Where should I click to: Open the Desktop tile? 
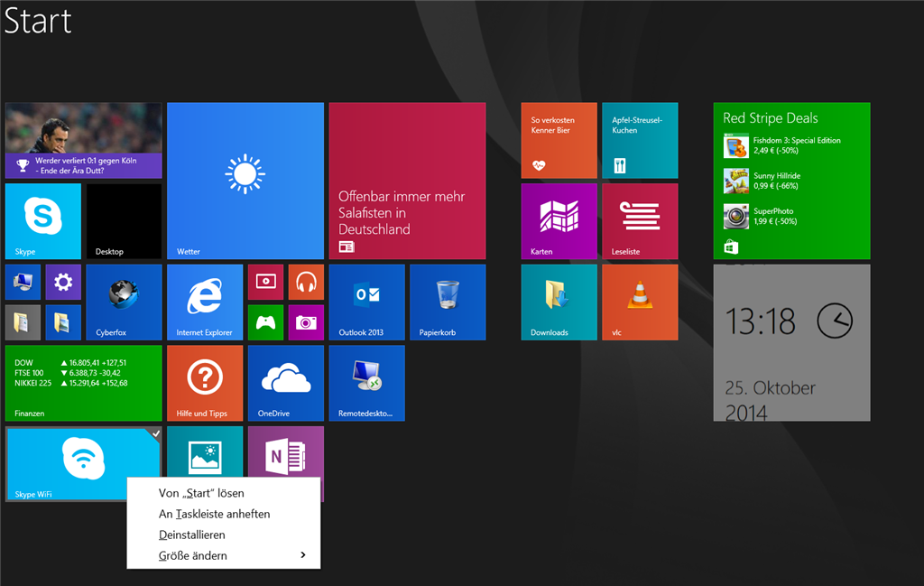pyautogui.click(x=124, y=221)
